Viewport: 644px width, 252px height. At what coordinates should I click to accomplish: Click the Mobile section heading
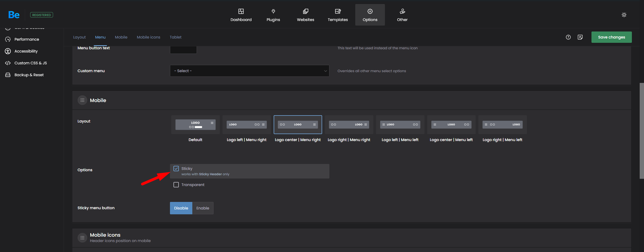click(98, 100)
